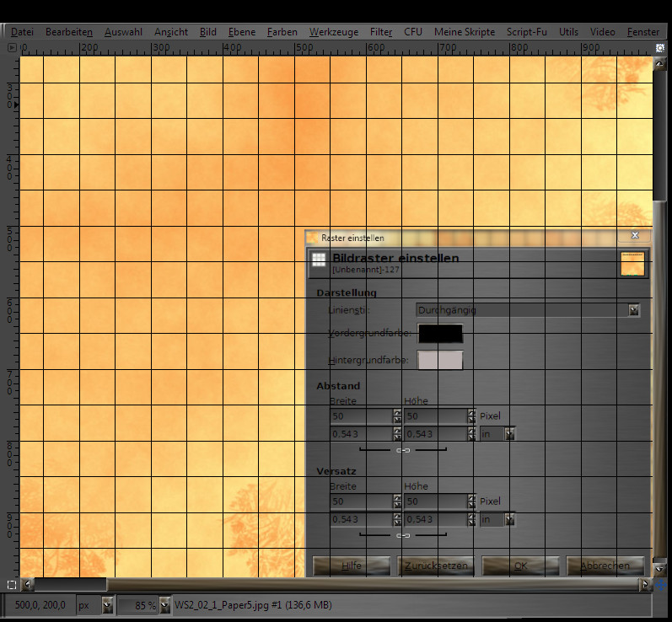
Task: Click the Abstand Höhe 0.543 inch field
Action: click(436, 434)
